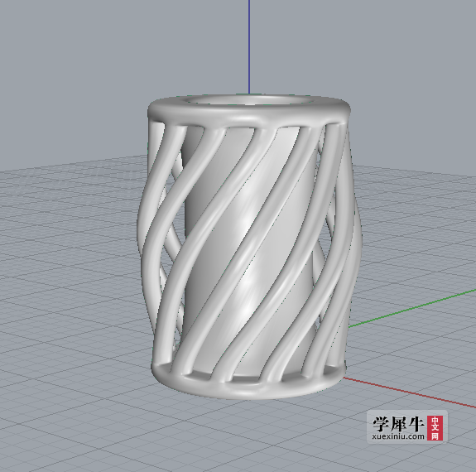This screenshot has width=476, height=472.
Task: Click the red 中文网 badge
Action: 435,427
